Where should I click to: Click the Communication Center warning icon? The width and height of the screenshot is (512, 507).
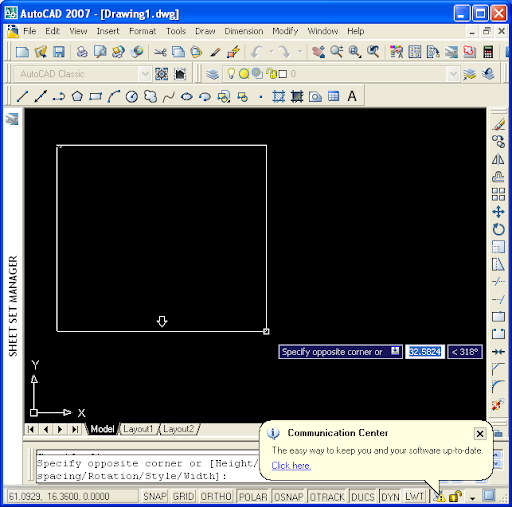point(440,497)
